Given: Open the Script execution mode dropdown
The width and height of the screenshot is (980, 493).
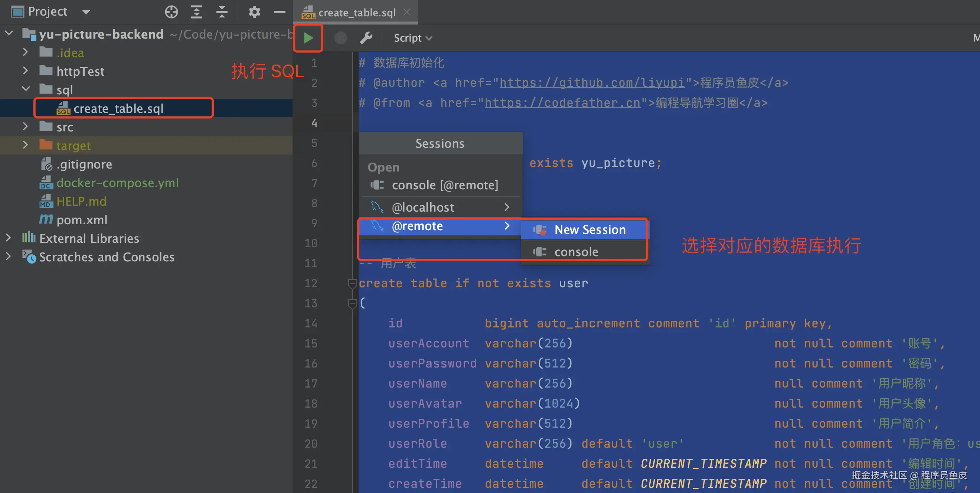Looking at the screenshot, I should [413, 38].
